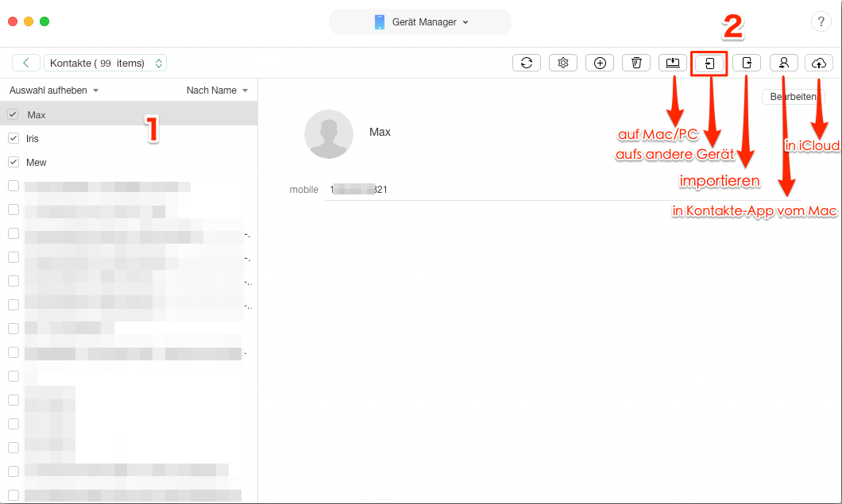Send contacts to Mac Contacts app icon

coord(783,63)
